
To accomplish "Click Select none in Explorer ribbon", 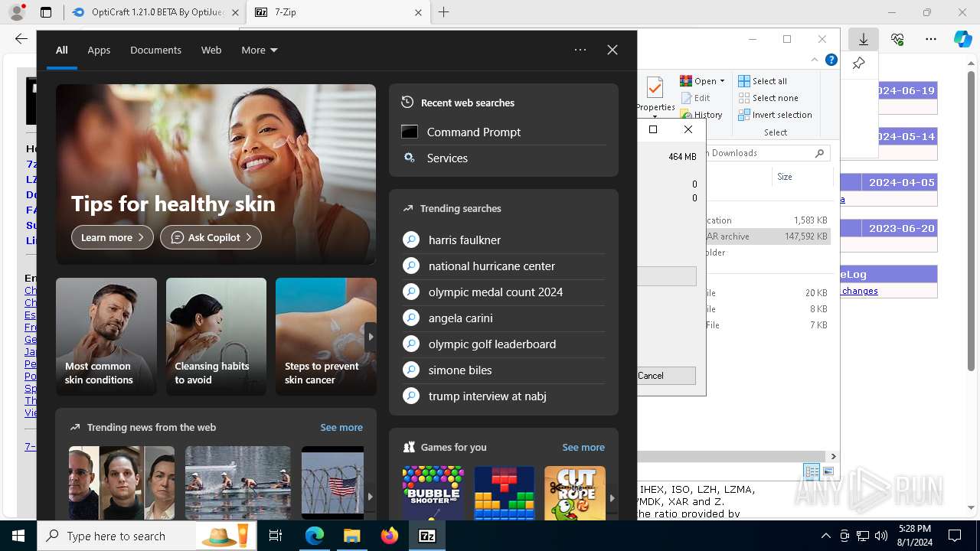I will click(x=768, y=98).
